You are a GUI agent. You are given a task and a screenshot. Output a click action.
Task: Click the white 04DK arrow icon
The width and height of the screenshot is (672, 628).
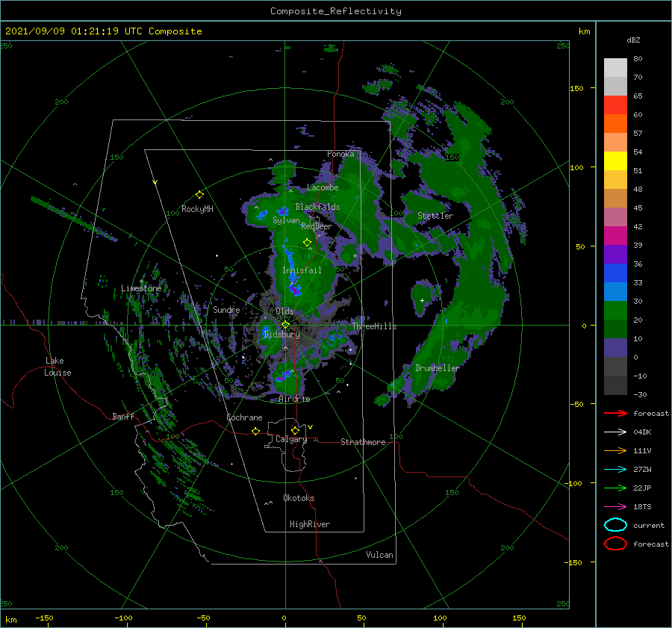[615, 432]
